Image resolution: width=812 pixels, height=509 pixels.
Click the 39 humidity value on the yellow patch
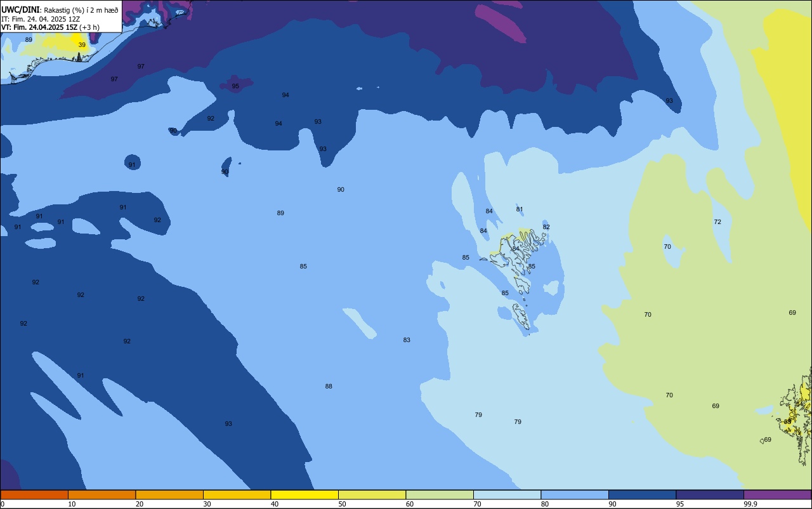[82, 45]
